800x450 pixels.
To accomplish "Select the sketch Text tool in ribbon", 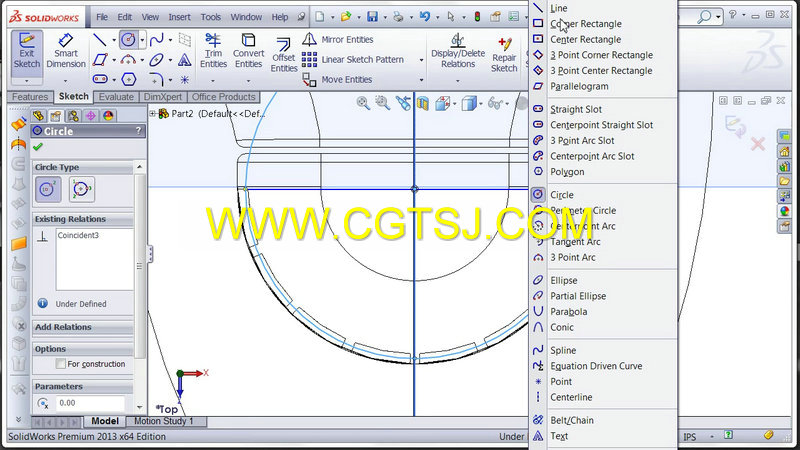I will [184, 60].
